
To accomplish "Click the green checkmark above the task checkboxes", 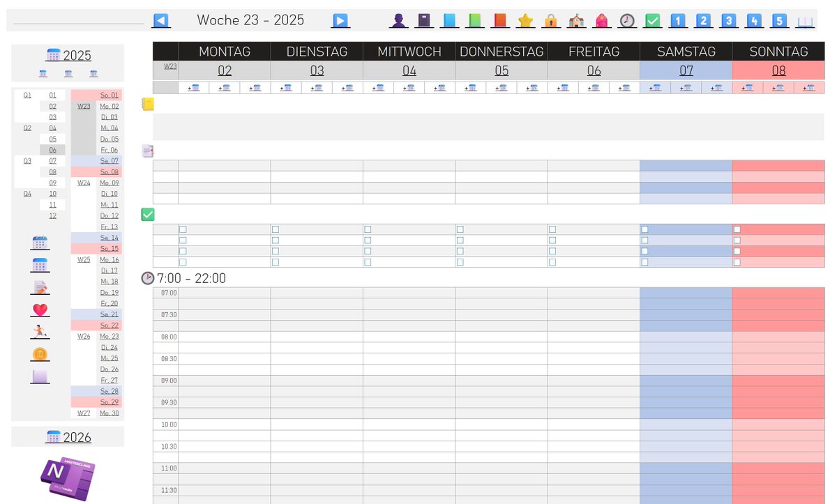I will tap(147, 214).
